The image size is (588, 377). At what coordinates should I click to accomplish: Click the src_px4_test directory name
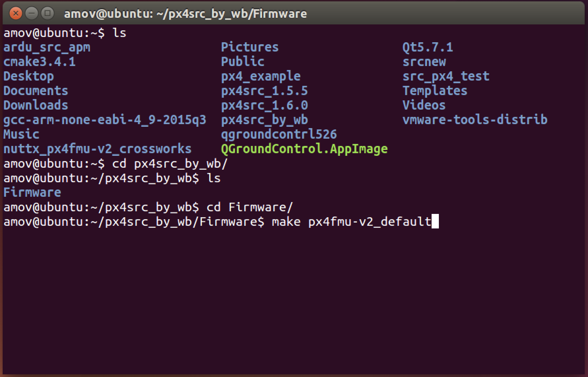(x=446, y=76)
